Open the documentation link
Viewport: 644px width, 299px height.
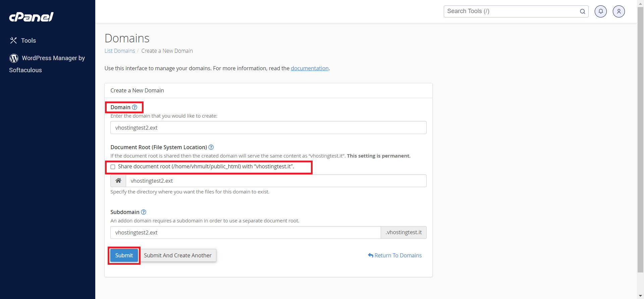click(310, 68)
